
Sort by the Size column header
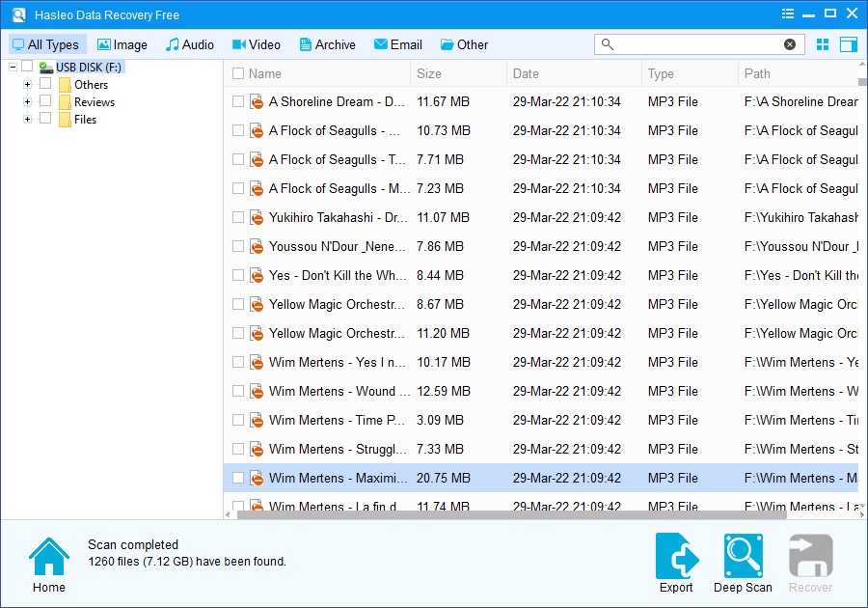tap(458, 73)
